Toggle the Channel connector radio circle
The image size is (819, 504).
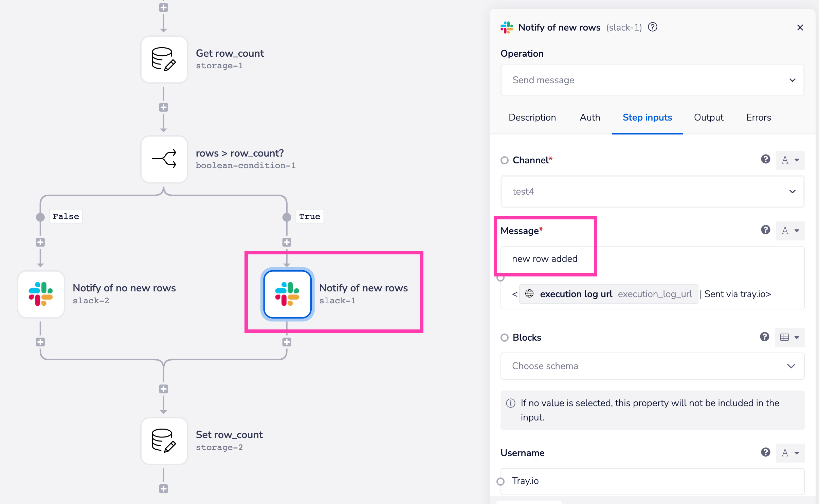pos(505,160)
